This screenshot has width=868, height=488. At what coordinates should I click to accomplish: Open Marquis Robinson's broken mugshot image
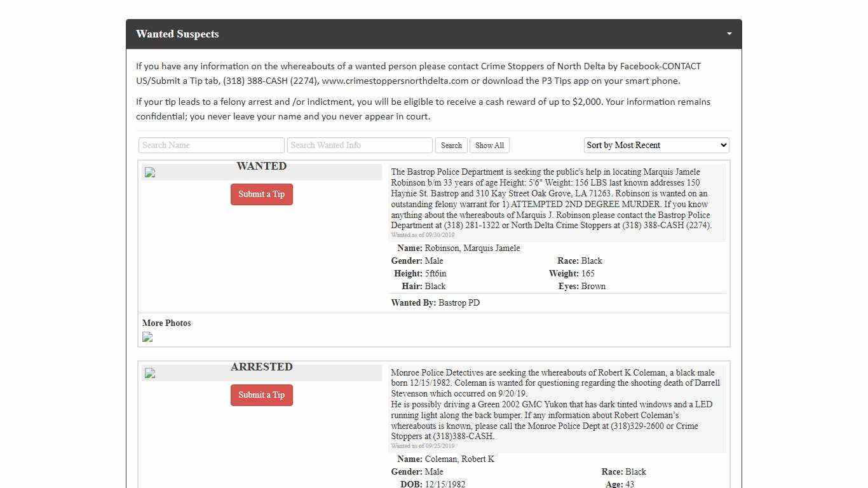point(150,173)
